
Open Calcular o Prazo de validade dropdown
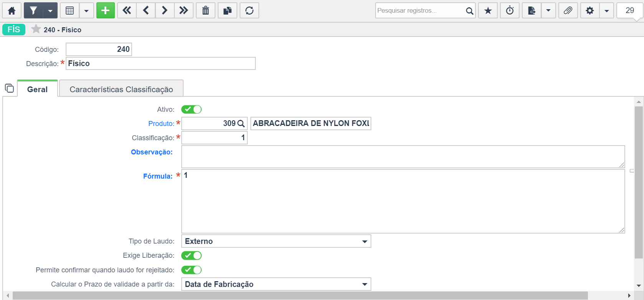(x=276, y=284)
